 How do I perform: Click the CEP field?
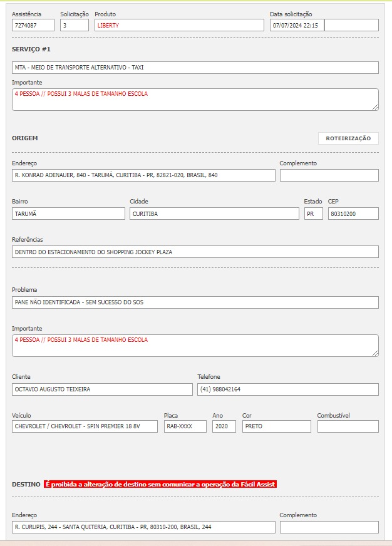click(x=353, y=214)
